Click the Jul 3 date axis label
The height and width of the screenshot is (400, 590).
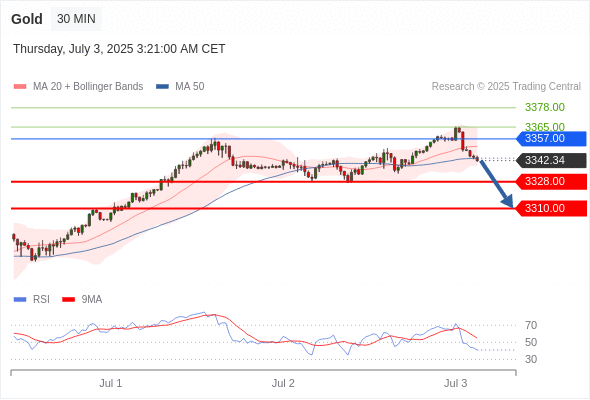click(x=456, y=383)
